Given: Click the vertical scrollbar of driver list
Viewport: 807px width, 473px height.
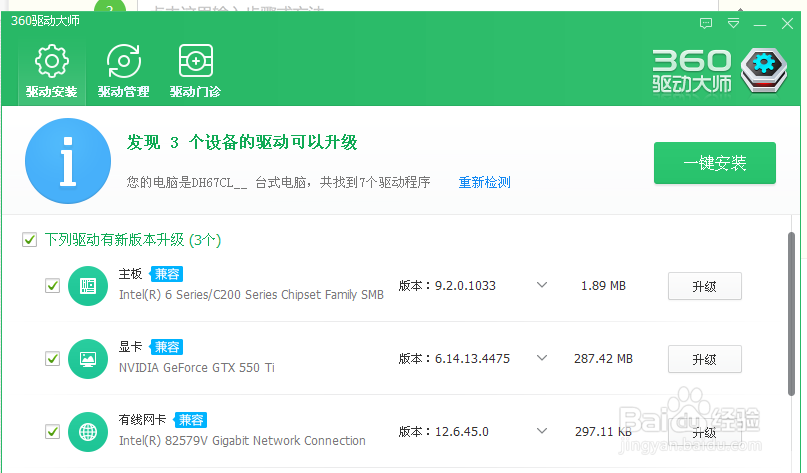Looking at the screenshot, I should coord(792,330).
